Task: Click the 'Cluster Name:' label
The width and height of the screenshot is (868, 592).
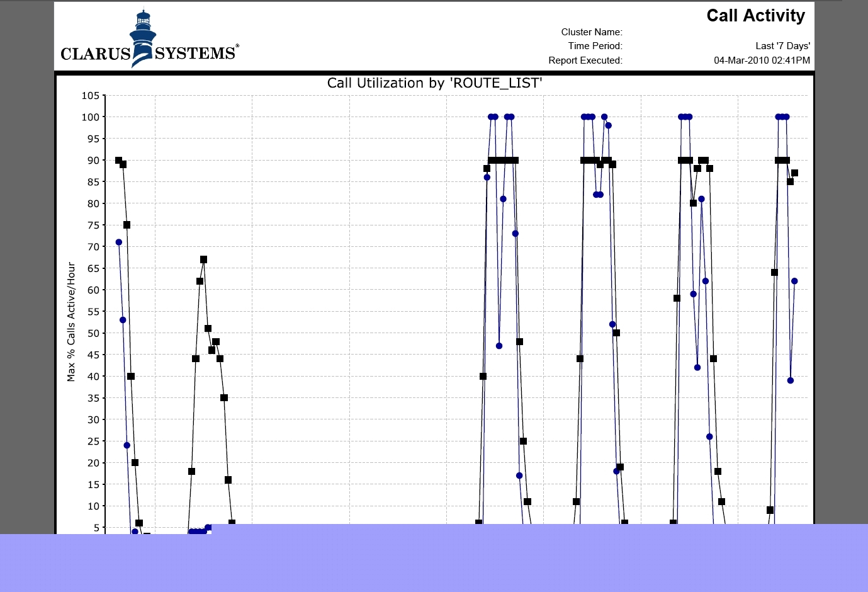Action: [592, 32]
